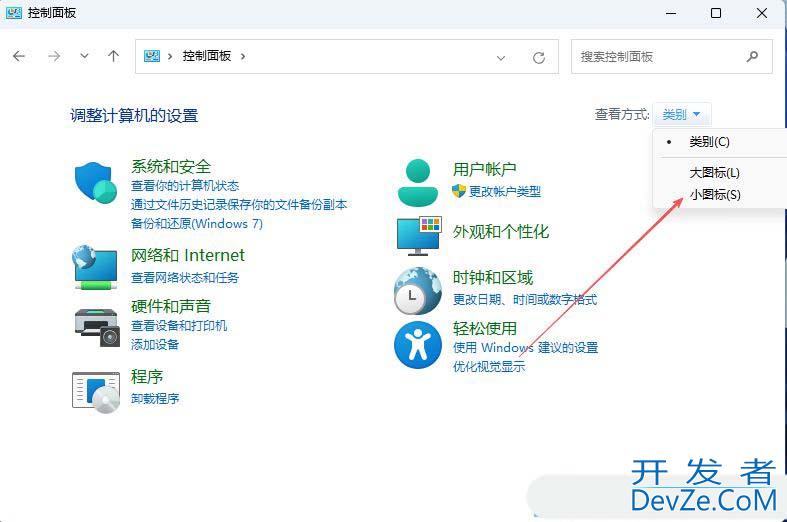Click the shield icon beside 更改帐户类型
Viewport: 787px width, 522px height.
pyautogui.click(x=459, y=191)
